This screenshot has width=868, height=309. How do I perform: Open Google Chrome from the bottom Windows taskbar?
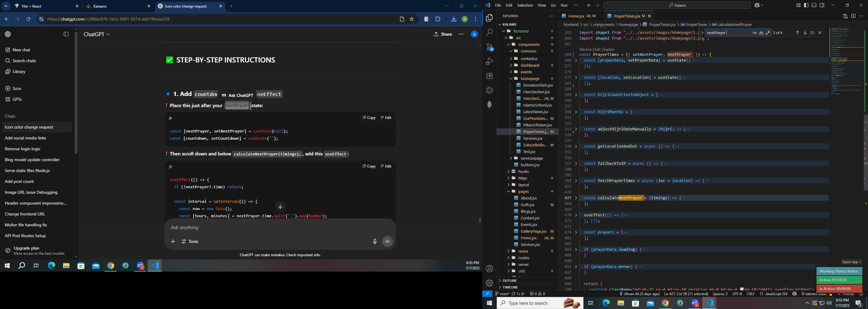tap(665, 303)
